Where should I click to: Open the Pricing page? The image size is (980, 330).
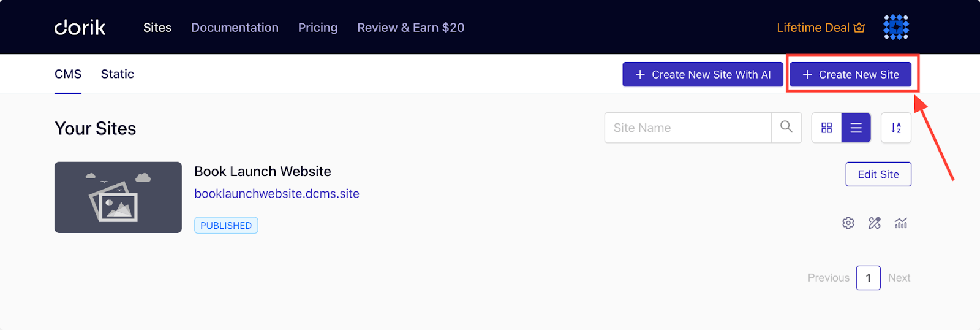click(x=318, y=28)
